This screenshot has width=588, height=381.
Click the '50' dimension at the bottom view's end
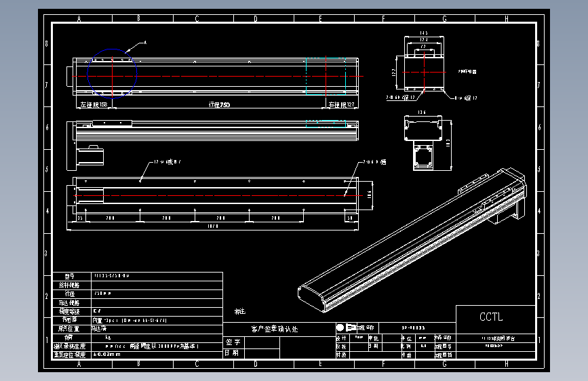pyautogui.click(x=350, y=218)
